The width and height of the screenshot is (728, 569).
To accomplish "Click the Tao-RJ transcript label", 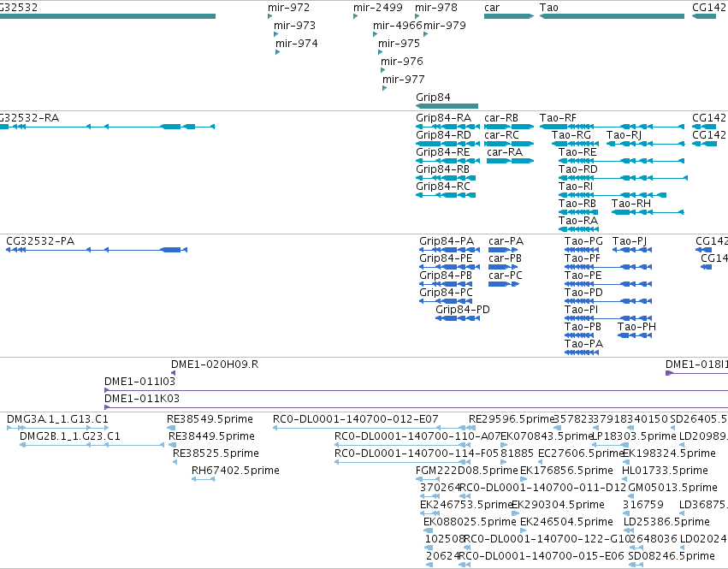I will (x=624, y=135).
